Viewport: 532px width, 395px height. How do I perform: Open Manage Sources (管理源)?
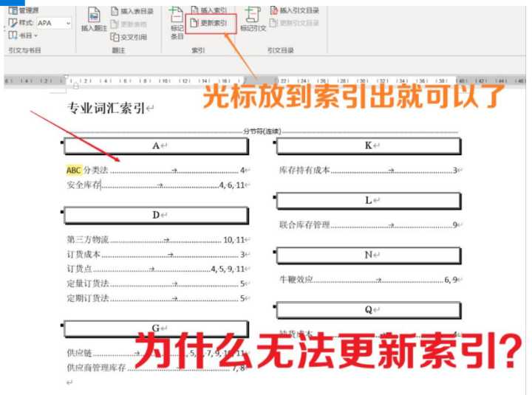(24, 10)
